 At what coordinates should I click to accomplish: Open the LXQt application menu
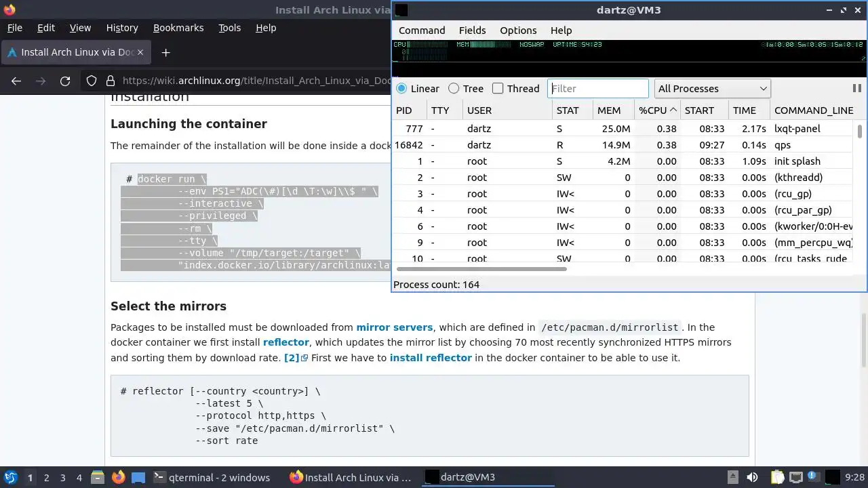10,478
